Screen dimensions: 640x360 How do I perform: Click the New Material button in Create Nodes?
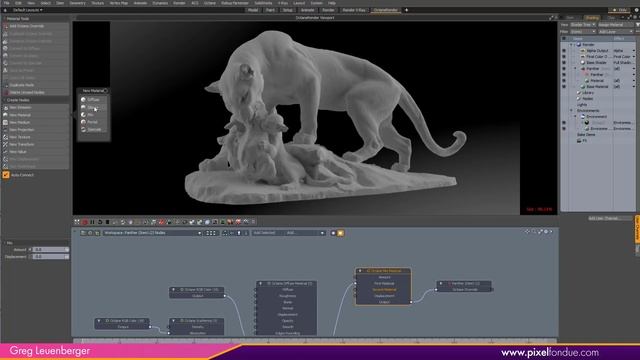pyautogui.click(x=36, y=115)
